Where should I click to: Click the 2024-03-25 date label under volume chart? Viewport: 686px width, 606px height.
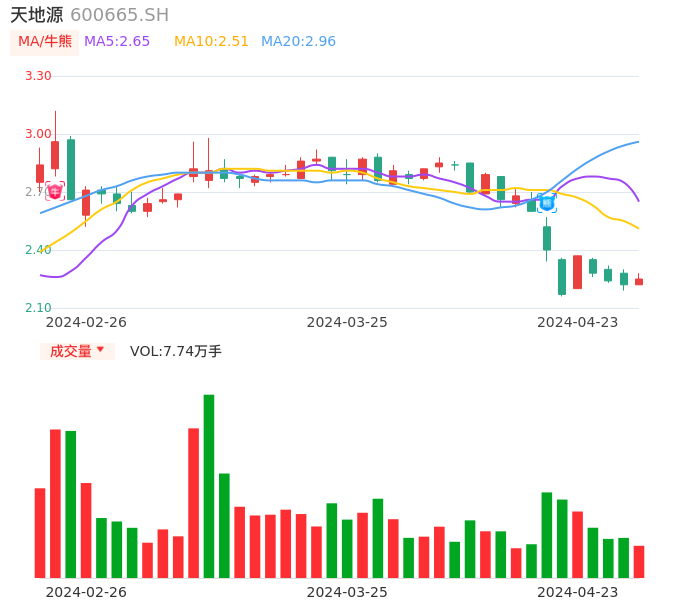[x=347, y=592]
